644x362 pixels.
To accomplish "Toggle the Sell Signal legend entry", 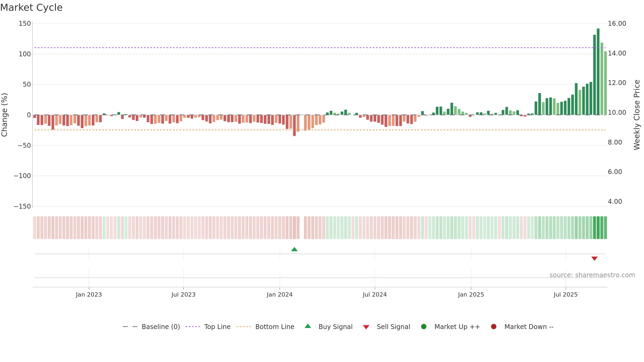I will [387, 327].
